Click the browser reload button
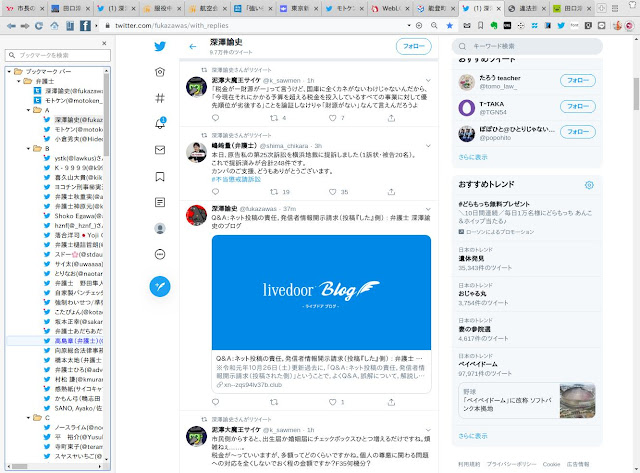This screenshot has width=640, height=473. pyautogui.click(x=39, y=26)
